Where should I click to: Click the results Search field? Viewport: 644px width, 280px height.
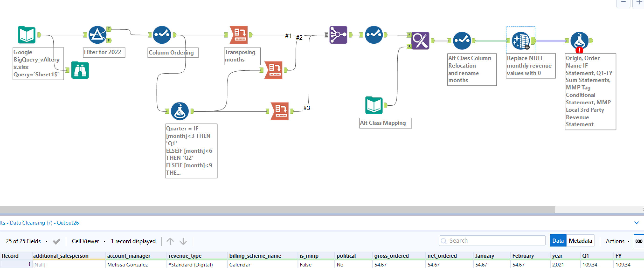point(492,241)
